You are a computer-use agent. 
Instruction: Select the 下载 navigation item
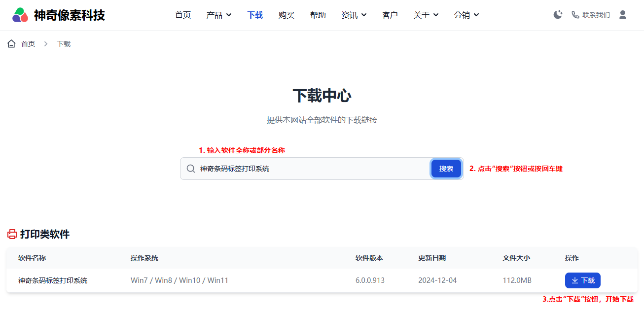(255, 15)
